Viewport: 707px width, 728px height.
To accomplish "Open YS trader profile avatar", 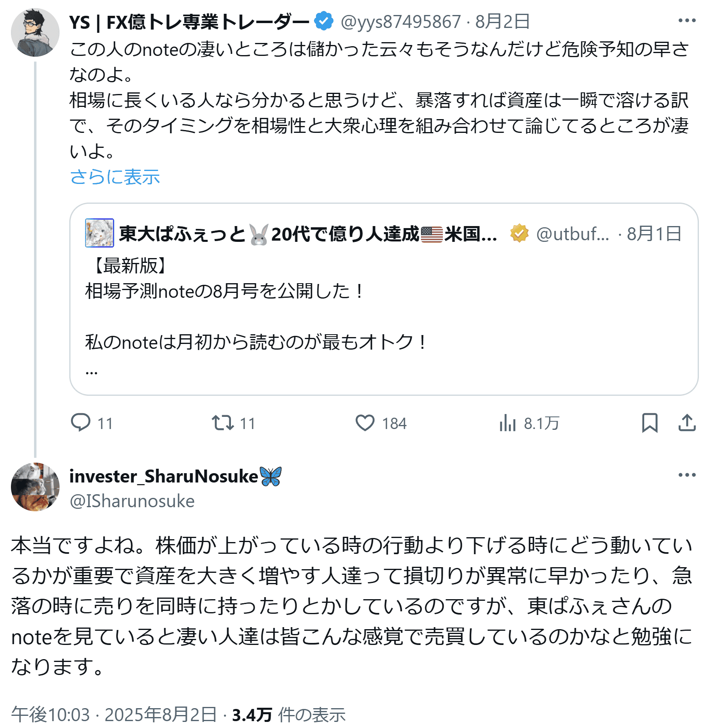I will coord(35,32).
